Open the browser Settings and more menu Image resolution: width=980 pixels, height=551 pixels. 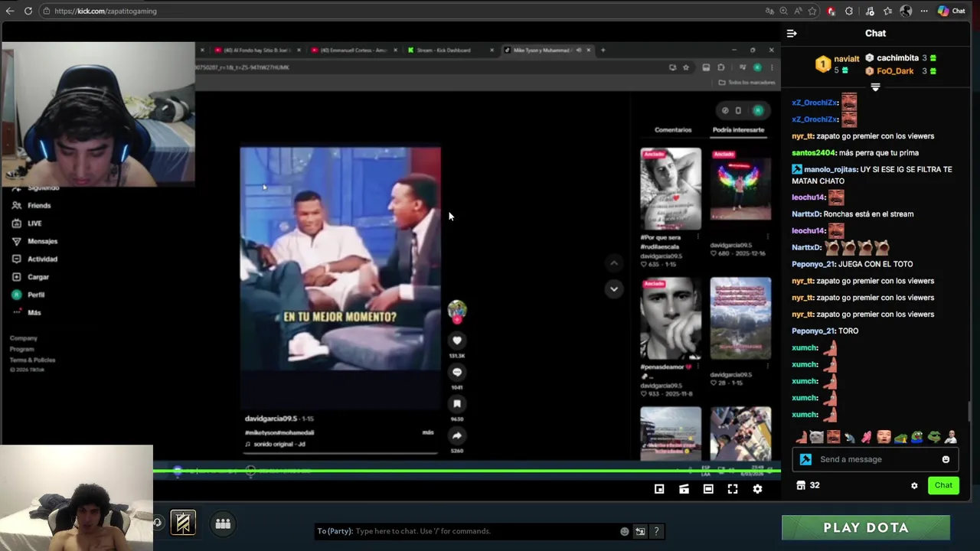[924, 11]
